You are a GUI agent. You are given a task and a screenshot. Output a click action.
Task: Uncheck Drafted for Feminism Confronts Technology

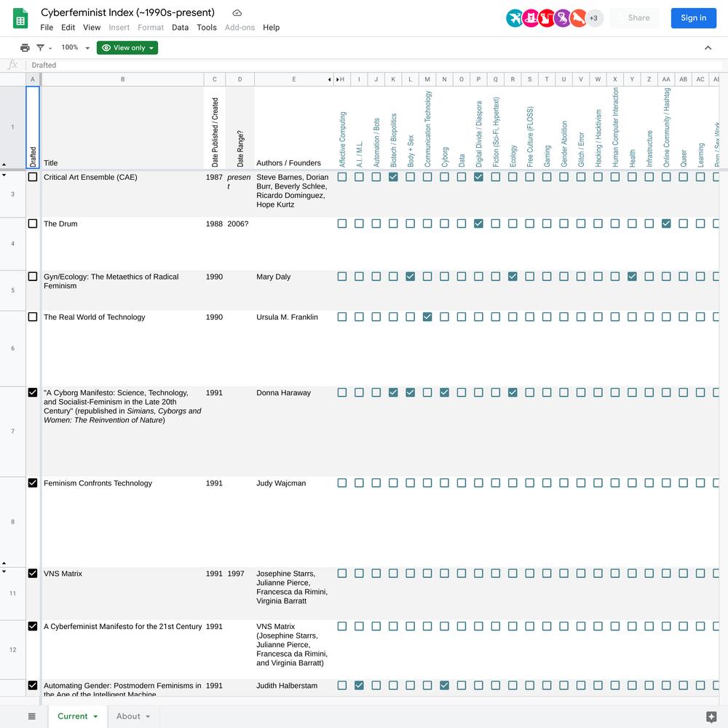coord(33,483)
